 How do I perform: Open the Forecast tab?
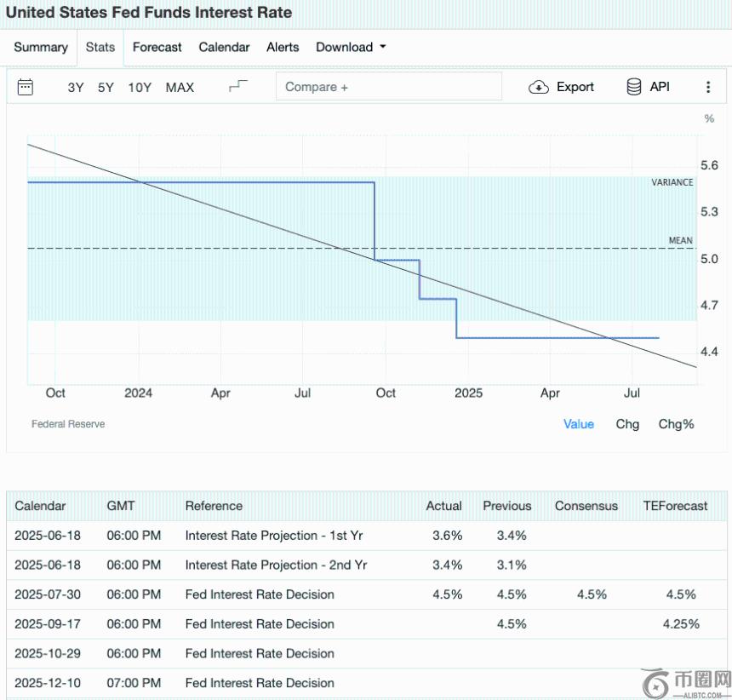pyautogui.click(x=157, y=48)
